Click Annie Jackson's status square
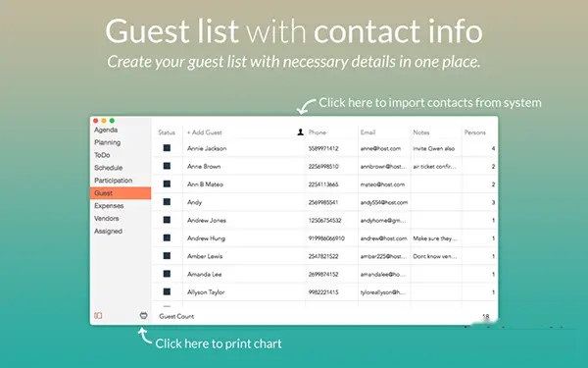 (167, 148)
